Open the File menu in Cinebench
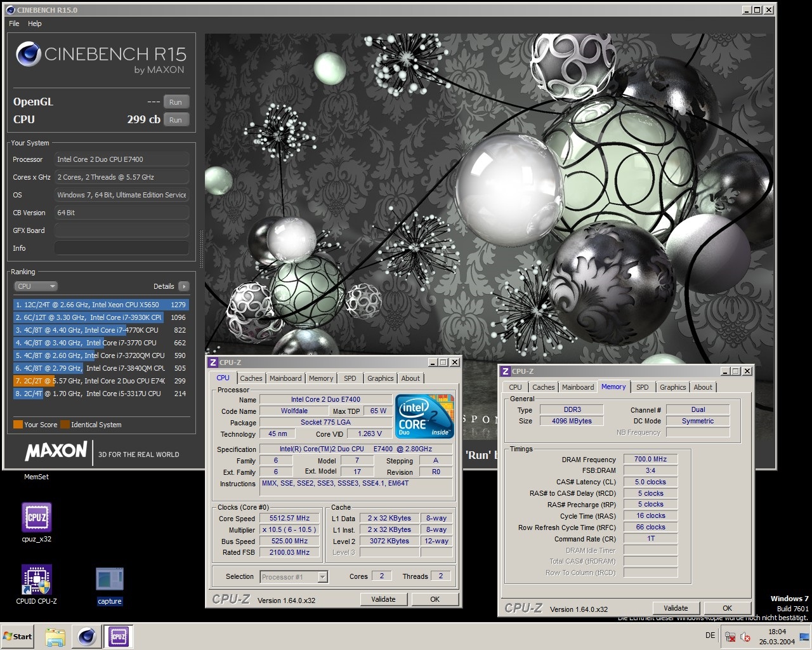 [14, 23]
